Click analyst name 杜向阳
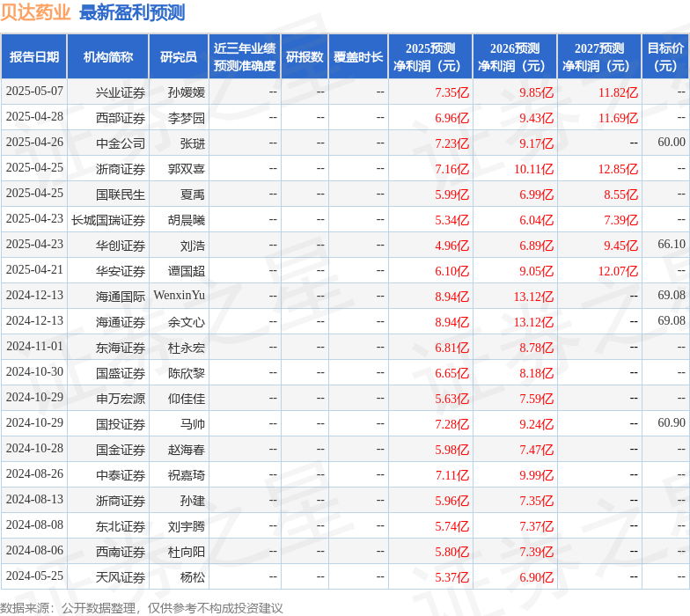The width and height of the screenshot is (690, 616). coord(187,552)
